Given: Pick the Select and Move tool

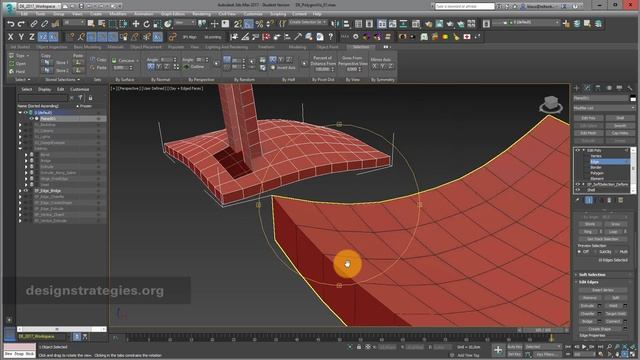Looking at the screenshot, I should [136, 24].
